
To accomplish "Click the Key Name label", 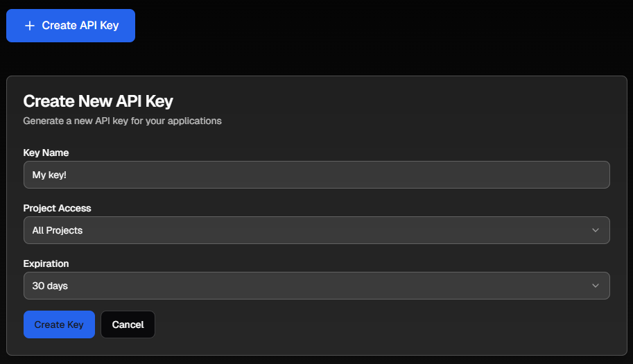I will [46, 153].
